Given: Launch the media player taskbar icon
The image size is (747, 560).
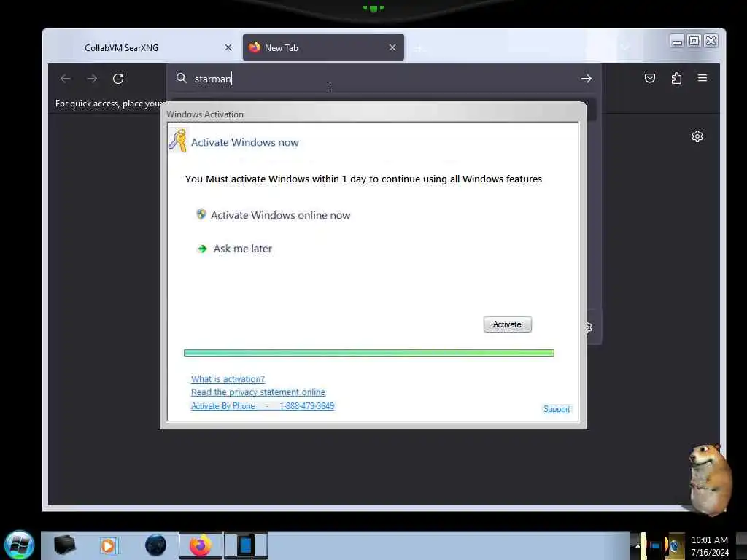Looking at the screenshot, I should pyautogui.click(x=108, y=545).
